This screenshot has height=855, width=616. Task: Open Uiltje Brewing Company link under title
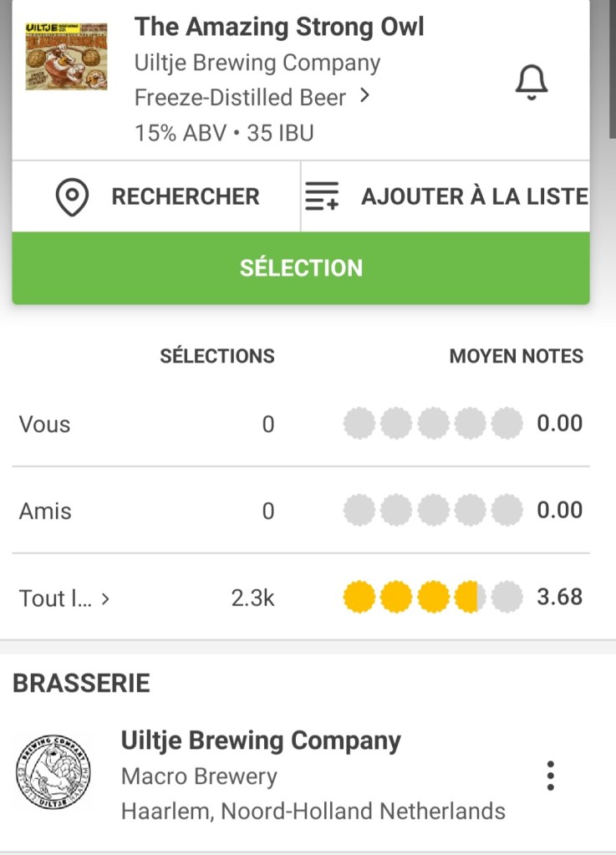click(x=257, y=63)
